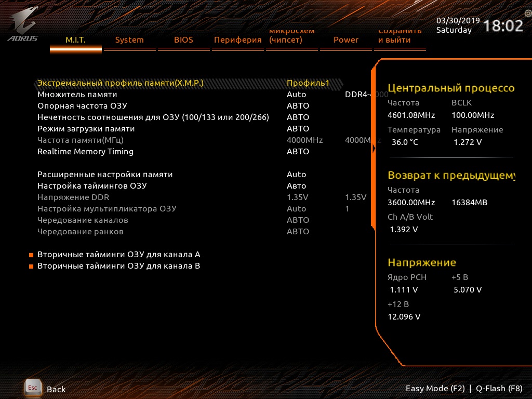Click the Ядро PCH 1.111 V value

pyautogui.click(x=404, y=290)
